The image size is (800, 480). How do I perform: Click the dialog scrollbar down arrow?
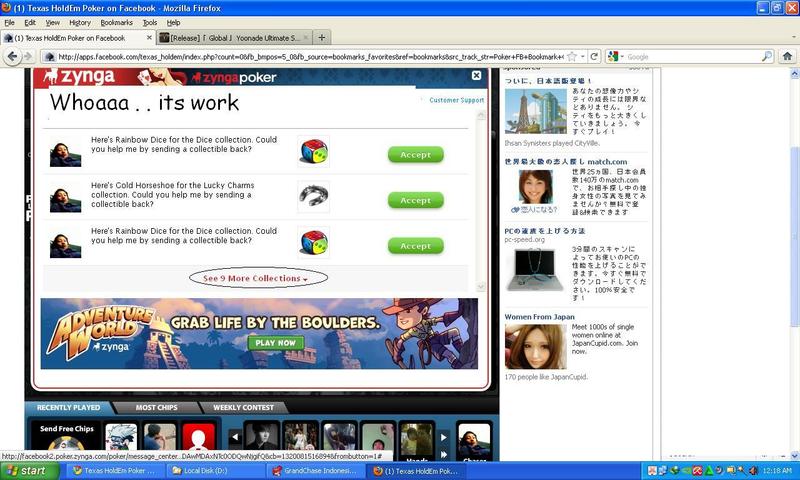pos(481,287)
